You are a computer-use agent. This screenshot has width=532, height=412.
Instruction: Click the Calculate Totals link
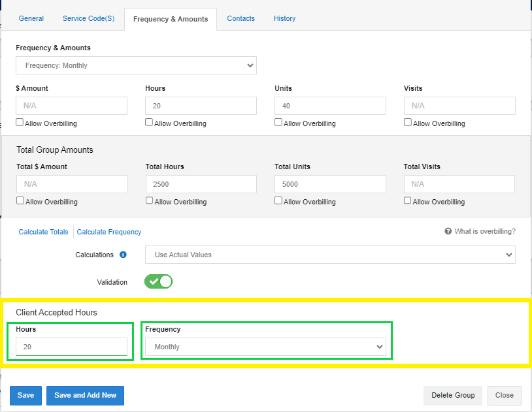[x=43, y=232]
